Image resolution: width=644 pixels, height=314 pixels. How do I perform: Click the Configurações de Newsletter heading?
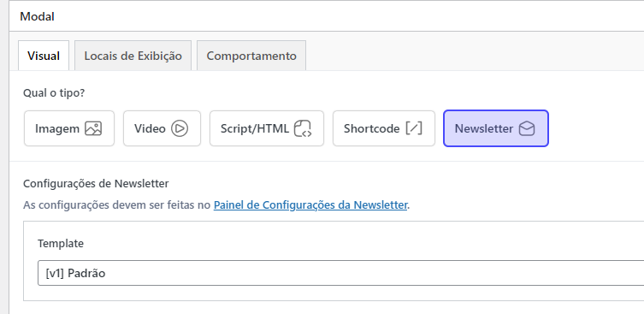click(96, 183)
